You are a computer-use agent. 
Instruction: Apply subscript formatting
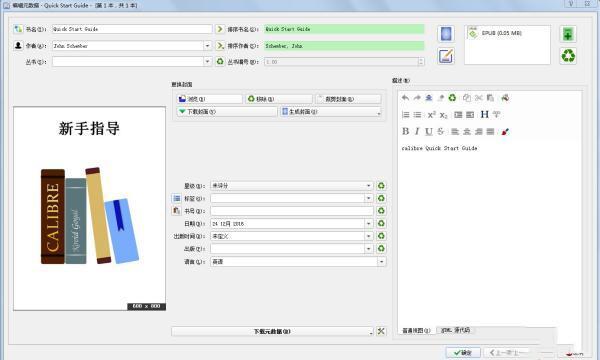click(443, 115)
